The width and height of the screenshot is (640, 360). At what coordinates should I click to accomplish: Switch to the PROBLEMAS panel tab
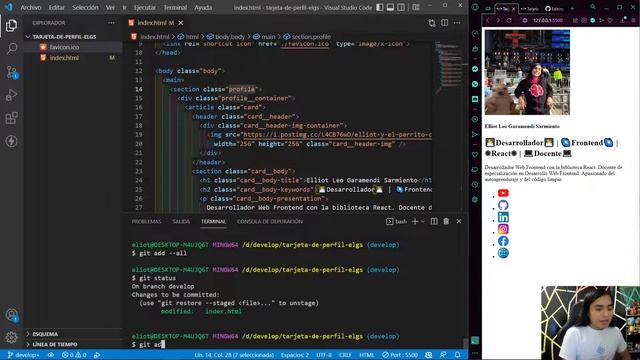(147, 221)
